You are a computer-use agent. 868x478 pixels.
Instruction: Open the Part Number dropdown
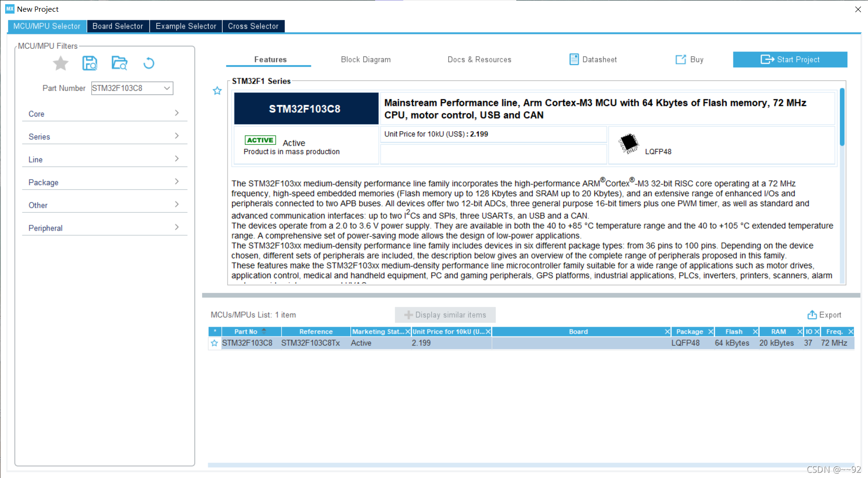tap(167, 88)
